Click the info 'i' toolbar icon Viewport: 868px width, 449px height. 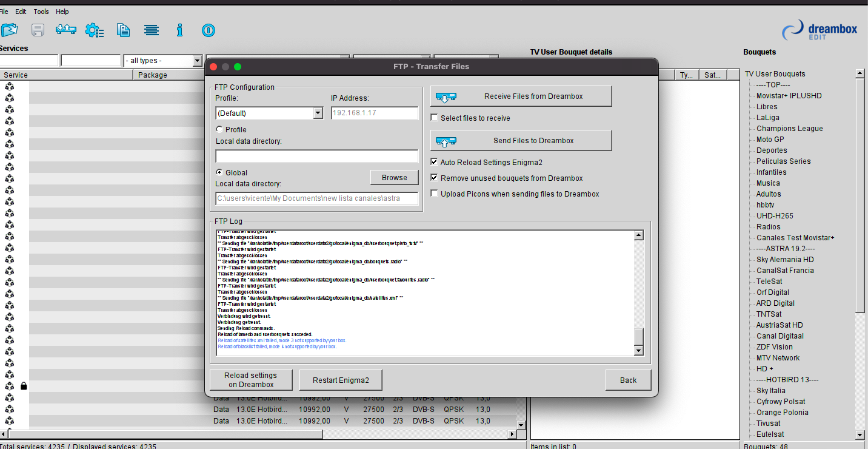pyautogui.click(x=179, y=30)
